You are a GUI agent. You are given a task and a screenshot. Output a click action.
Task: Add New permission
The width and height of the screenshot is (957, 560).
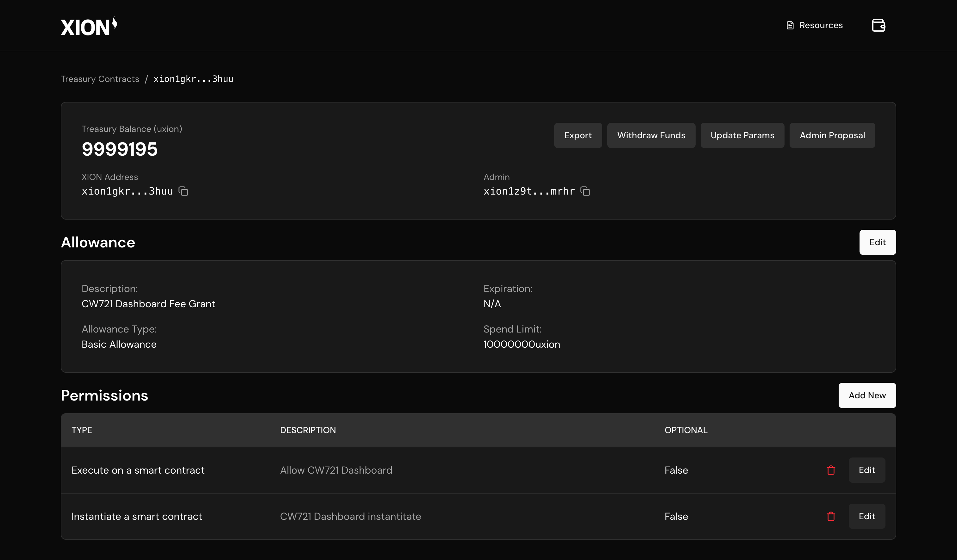point(867,395)
